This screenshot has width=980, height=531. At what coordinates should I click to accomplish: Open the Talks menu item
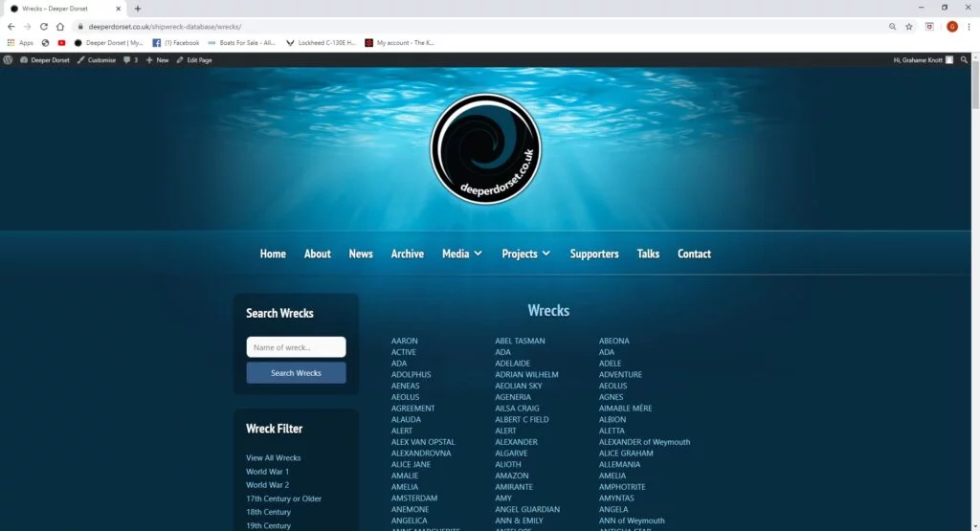point(648,254)
